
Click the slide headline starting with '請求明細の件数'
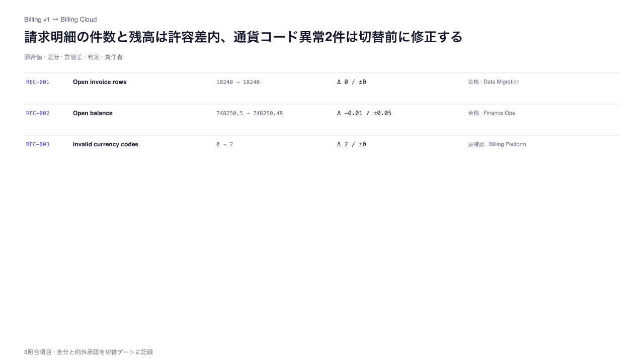[243, 37]
